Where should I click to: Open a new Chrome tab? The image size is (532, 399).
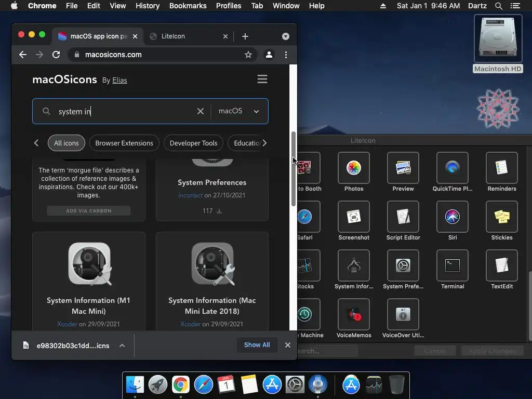click(245, 36)
